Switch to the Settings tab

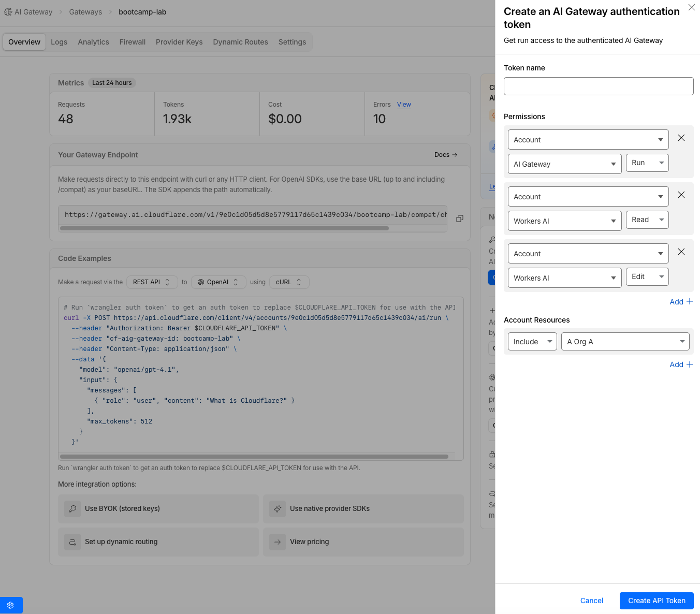point(293,42)
